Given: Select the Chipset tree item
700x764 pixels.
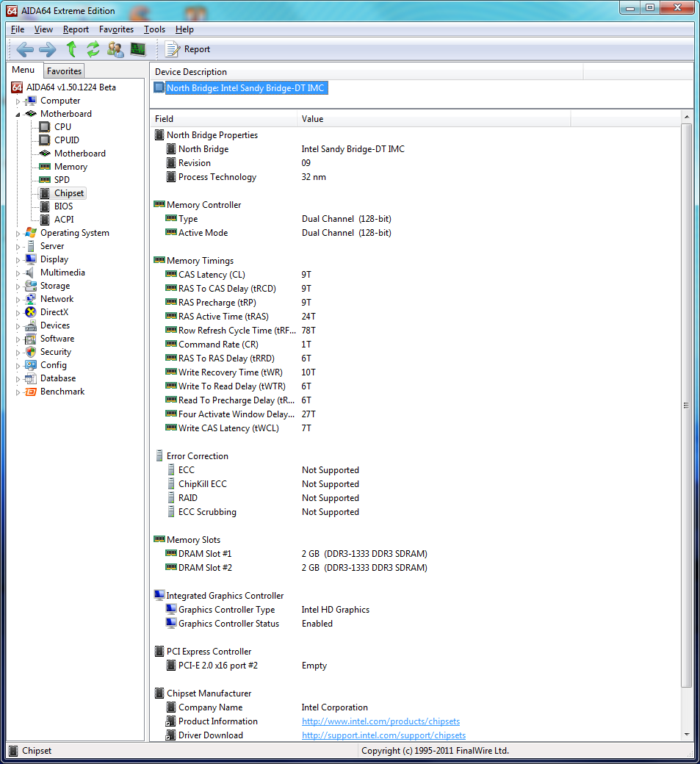Looking at the screenshot, I should pyautogui.click(x=69, y=193).
